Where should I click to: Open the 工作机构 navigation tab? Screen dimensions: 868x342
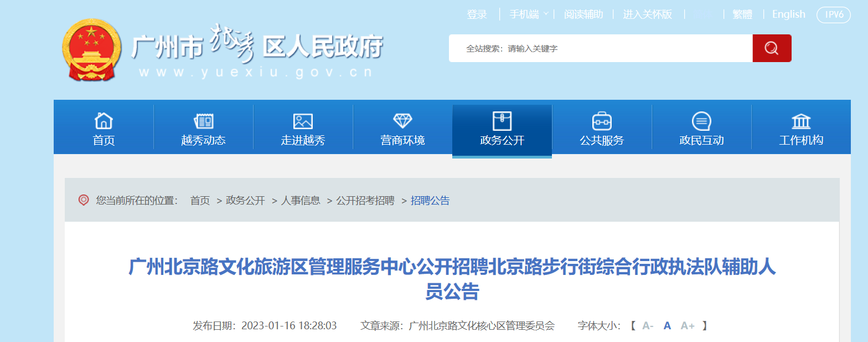coord(801,127)
